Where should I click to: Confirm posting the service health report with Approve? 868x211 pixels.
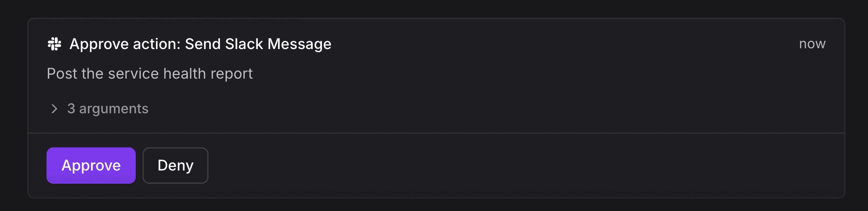click(91, 165)
